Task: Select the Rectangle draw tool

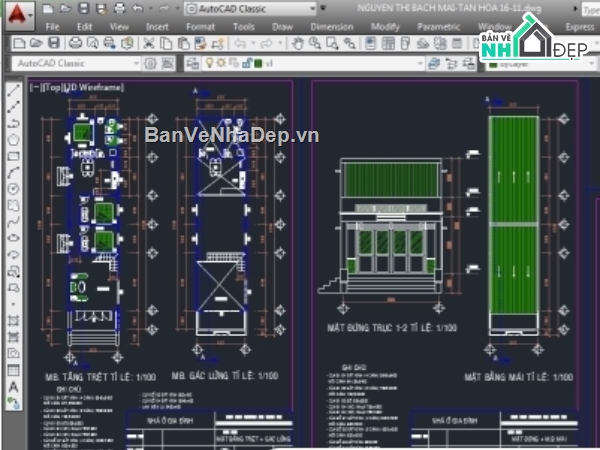Action: click(14, 156)
